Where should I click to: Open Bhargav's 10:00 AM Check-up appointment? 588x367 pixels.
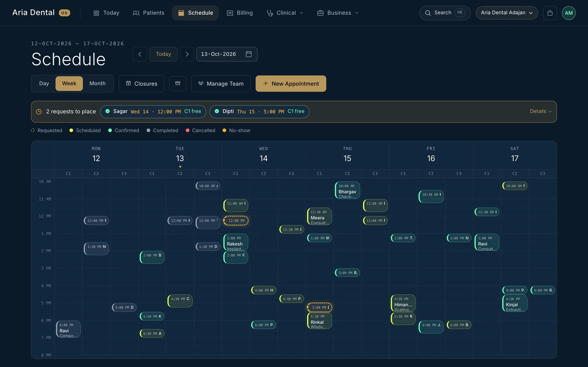[347, 190]
